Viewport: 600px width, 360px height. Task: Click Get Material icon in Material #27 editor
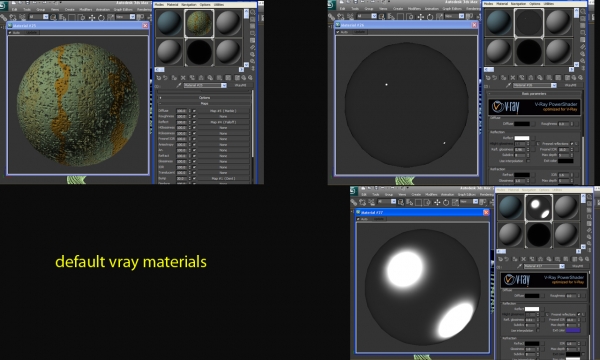click(500, 259)
